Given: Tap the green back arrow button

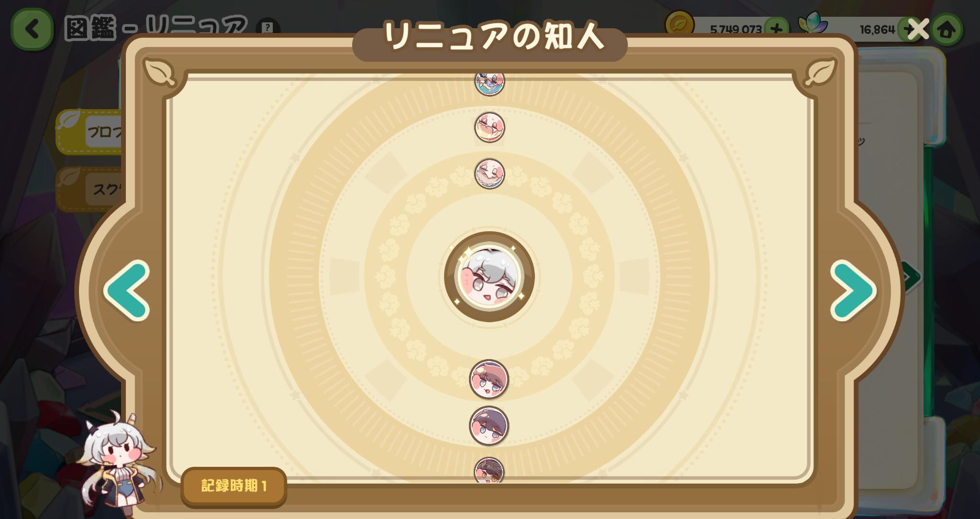Looking at the screenshot, I should [32, 29].
